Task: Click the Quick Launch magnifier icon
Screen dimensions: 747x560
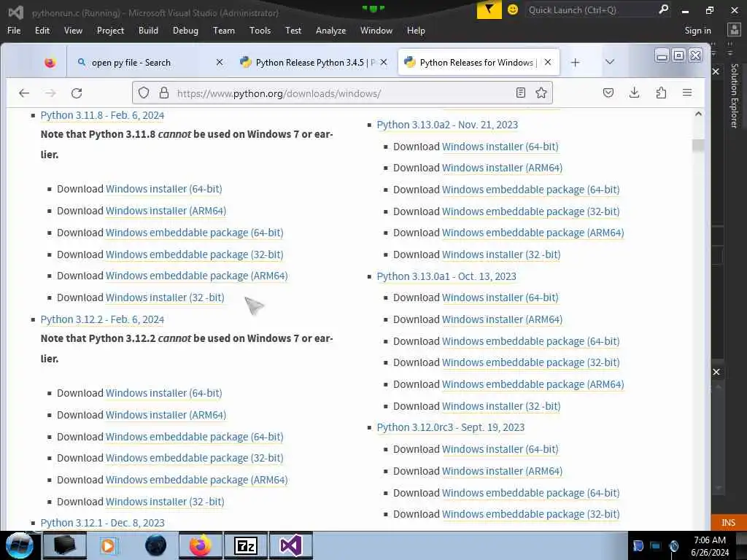Action: (664, 9)
